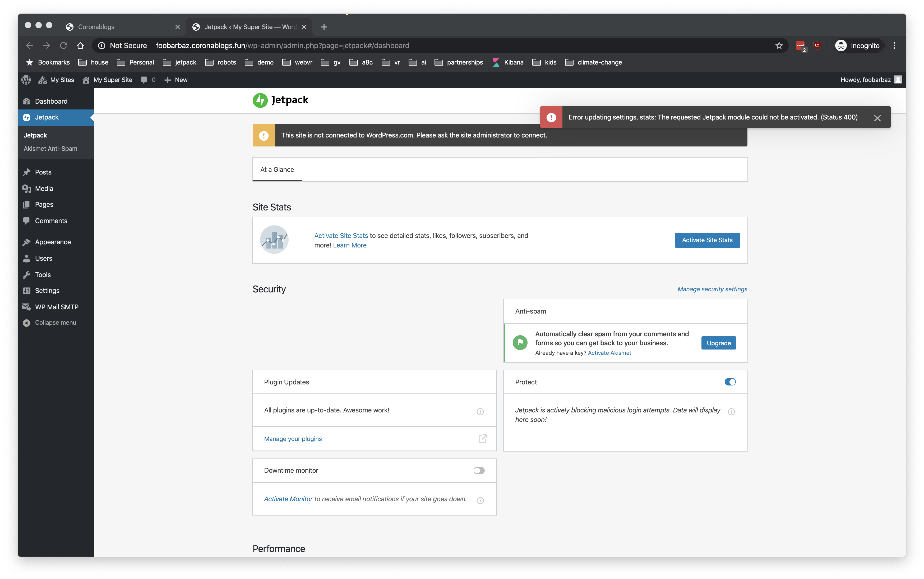This screenshot has width=924, height=579.
Task: Open Posts in the sidebar
Action: (56, 172)
